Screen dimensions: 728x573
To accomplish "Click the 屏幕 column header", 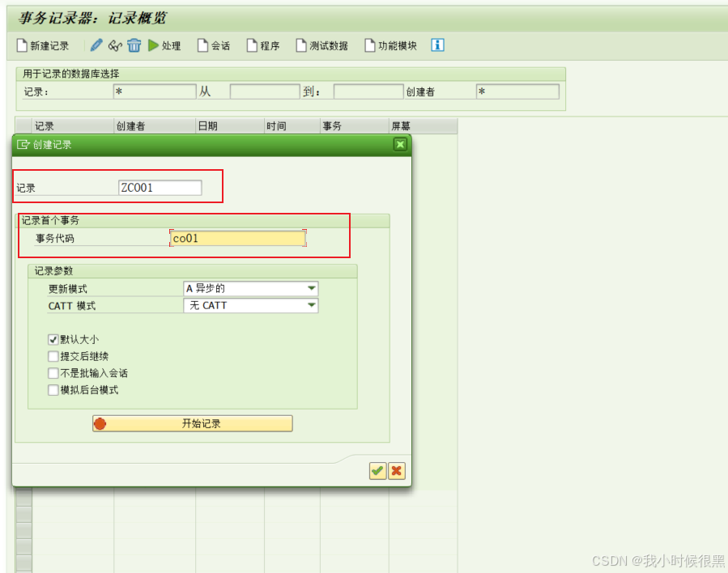I will click(x=423, y=125).
